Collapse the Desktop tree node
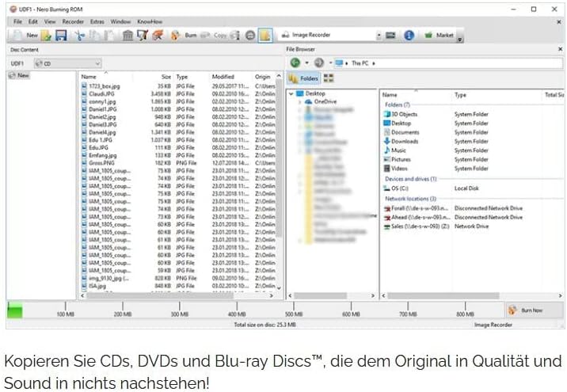 coord(291,93)
